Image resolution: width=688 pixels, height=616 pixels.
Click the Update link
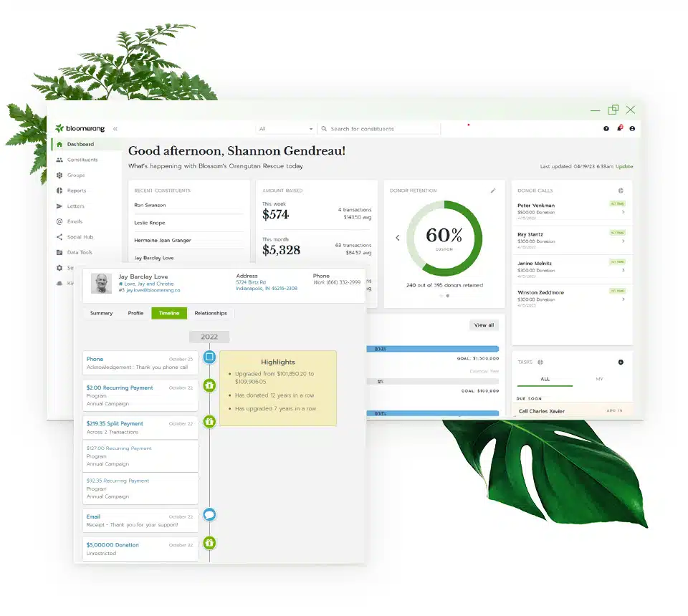[624, 166]
